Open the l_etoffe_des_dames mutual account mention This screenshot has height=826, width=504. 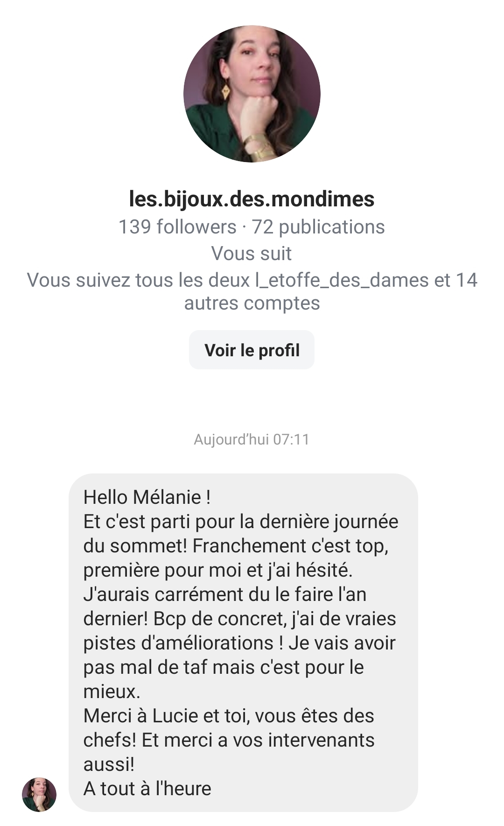point(342,280)
